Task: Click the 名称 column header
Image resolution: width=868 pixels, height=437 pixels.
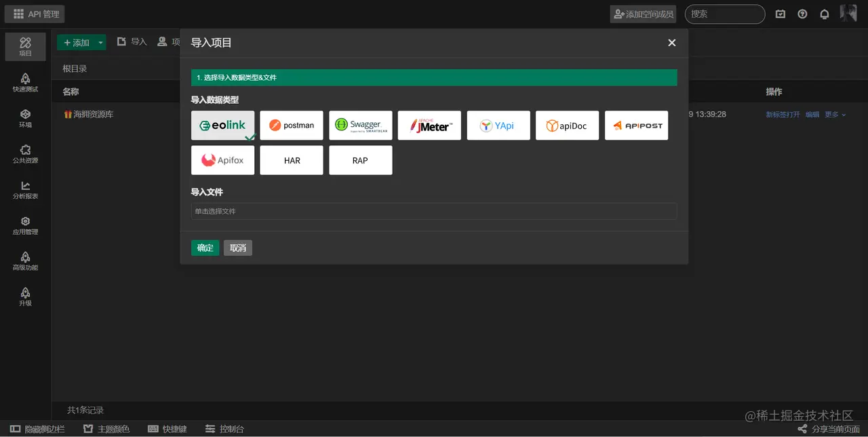Action: 71,92
